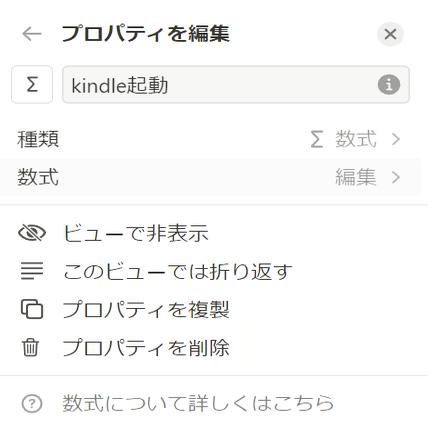
Task: Click the kindle起動 name input field
Action: pyautogui.click(x=236, y=85)
